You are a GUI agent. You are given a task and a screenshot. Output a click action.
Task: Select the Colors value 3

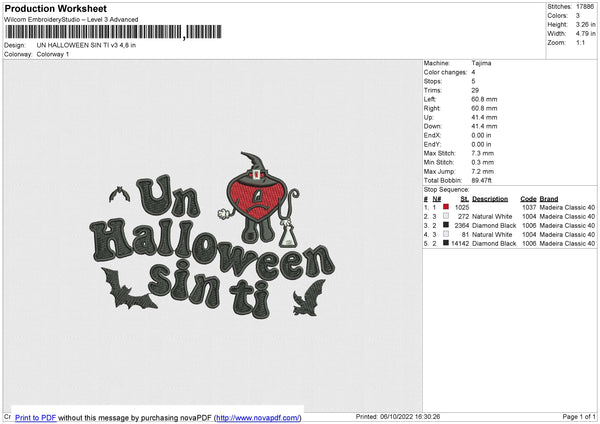click(578, 16)
